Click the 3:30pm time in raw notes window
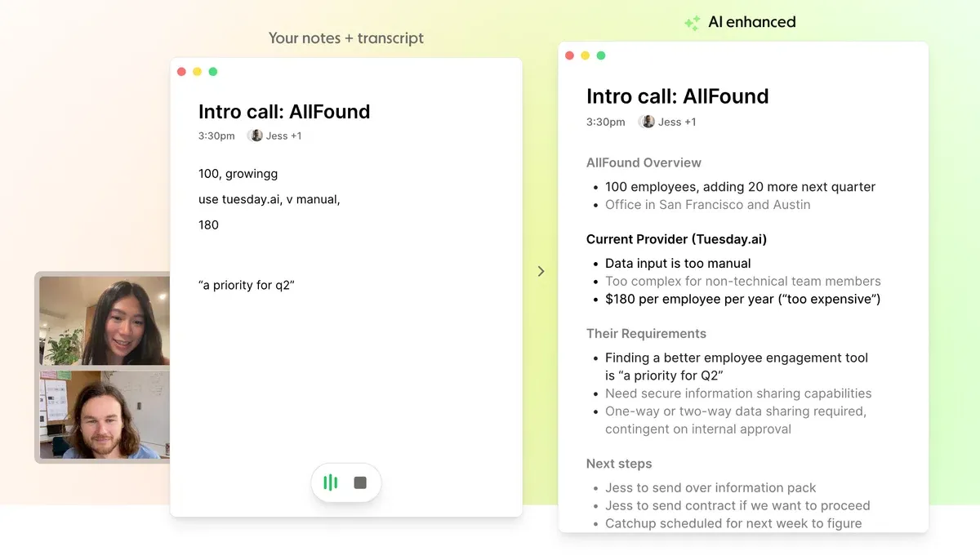Screen dimensions: 980x560 click(216, 136)
